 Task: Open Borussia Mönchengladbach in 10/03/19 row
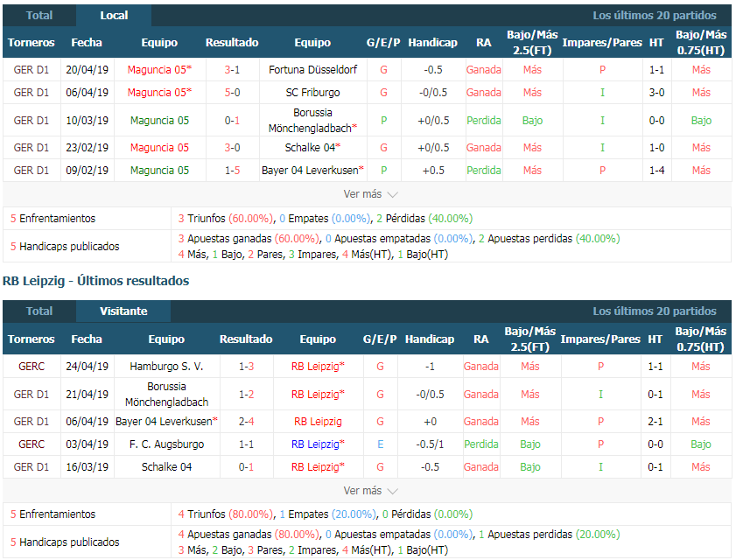312,121
